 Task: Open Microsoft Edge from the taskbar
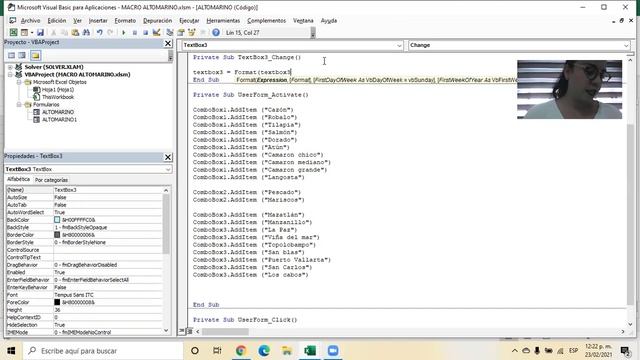tap(264, 351)
